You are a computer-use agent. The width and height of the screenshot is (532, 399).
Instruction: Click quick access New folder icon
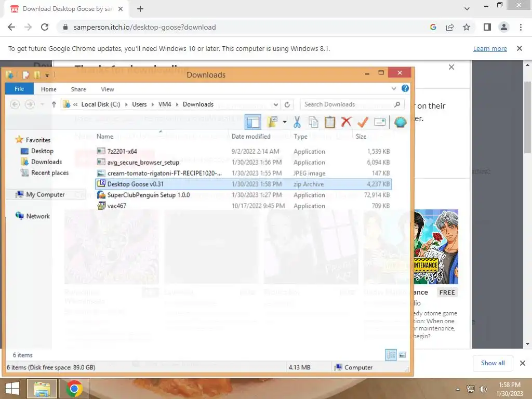(x=37, y=75)
